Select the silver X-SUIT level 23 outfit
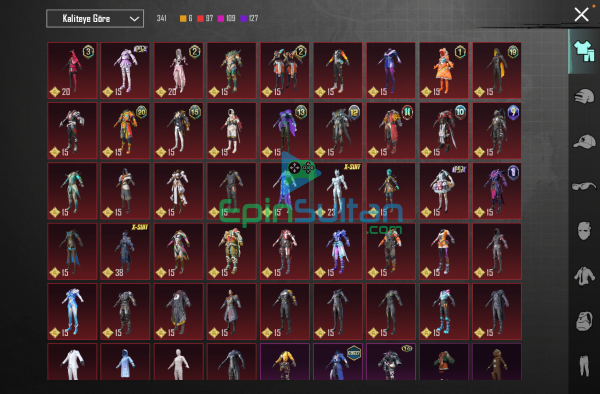 (x=338, y=191)
